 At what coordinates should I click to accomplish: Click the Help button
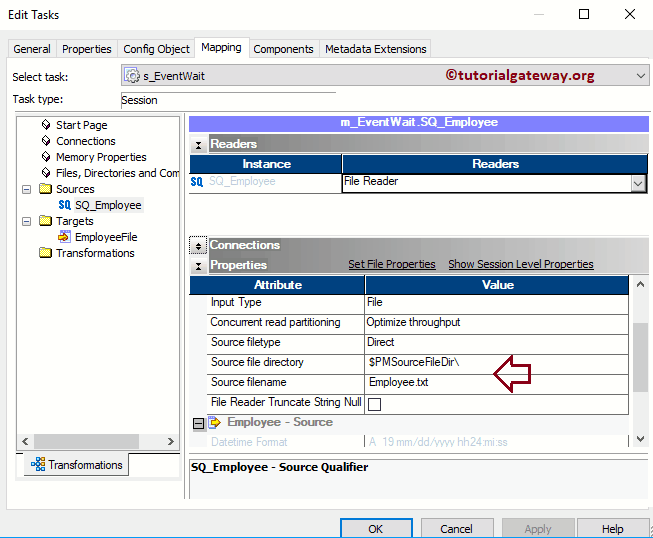612,528
